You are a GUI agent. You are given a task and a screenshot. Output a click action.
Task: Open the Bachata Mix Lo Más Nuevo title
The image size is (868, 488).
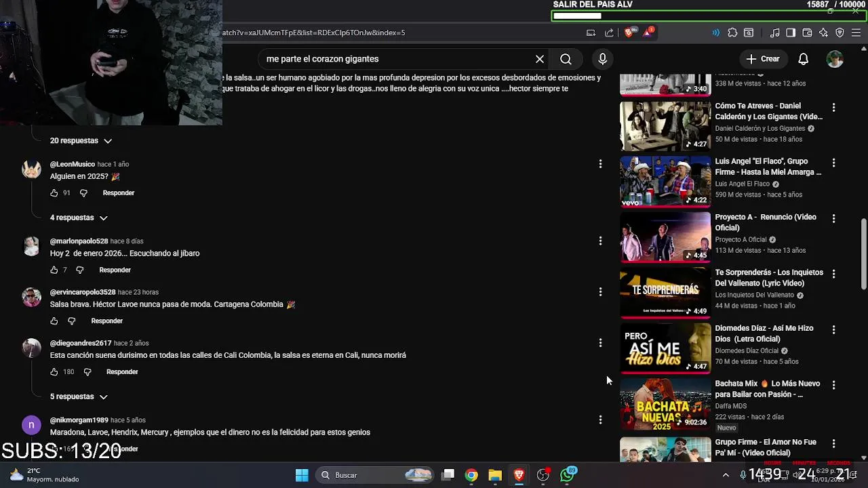[x=768, y=389]
